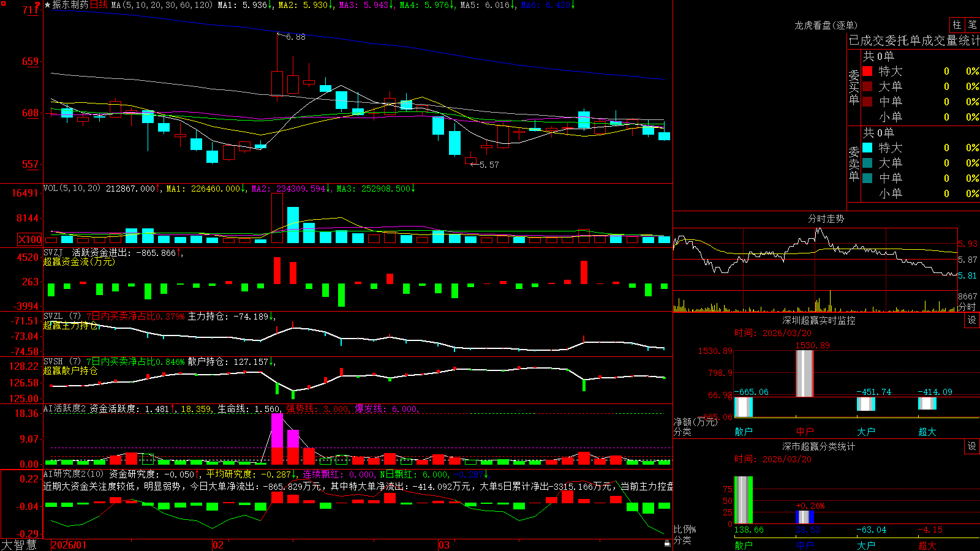The width and height of the screenshot is (980, 551).
Task: Switch order panel to 笔 tick view
Action: pyautogui.click(x=973, y=25)
